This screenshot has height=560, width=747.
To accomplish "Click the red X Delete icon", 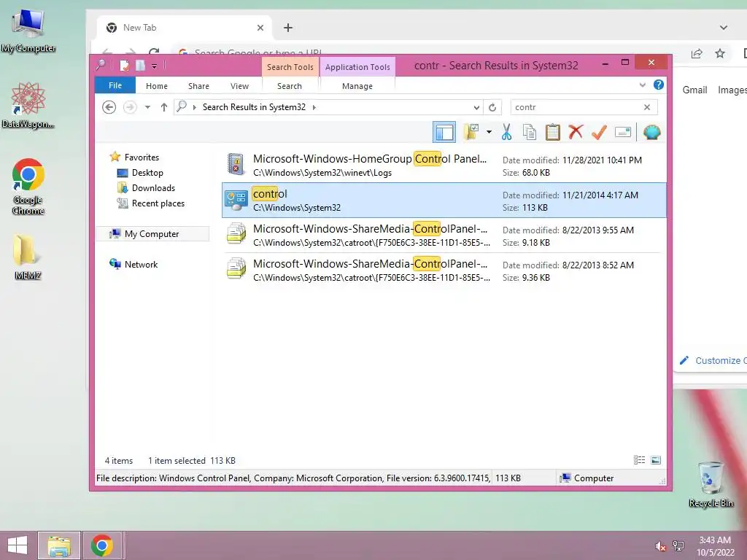I will coord(576,132).
